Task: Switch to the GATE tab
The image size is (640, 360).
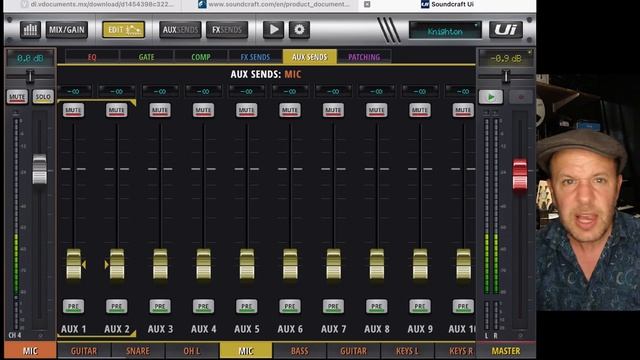Action: (147, 57)
